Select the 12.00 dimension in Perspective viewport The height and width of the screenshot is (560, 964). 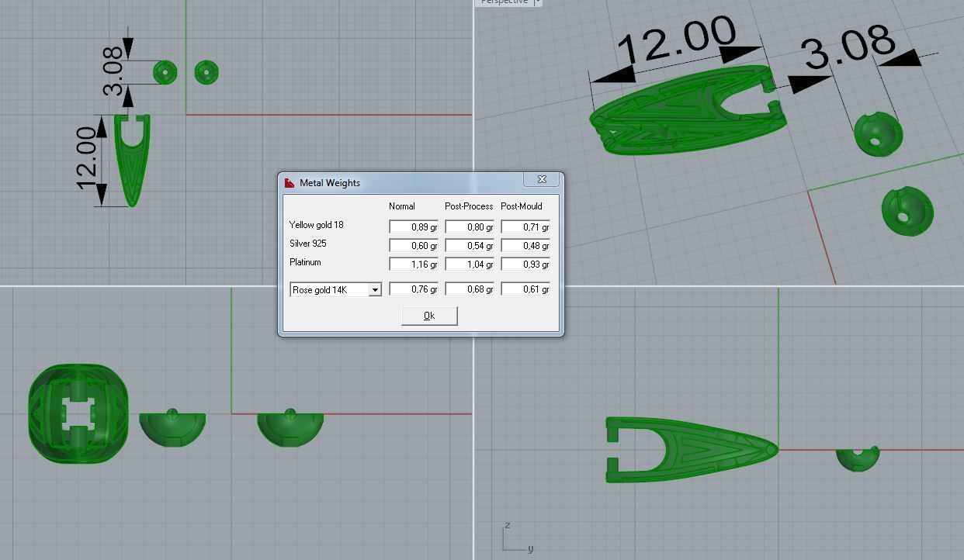(677, 40)
